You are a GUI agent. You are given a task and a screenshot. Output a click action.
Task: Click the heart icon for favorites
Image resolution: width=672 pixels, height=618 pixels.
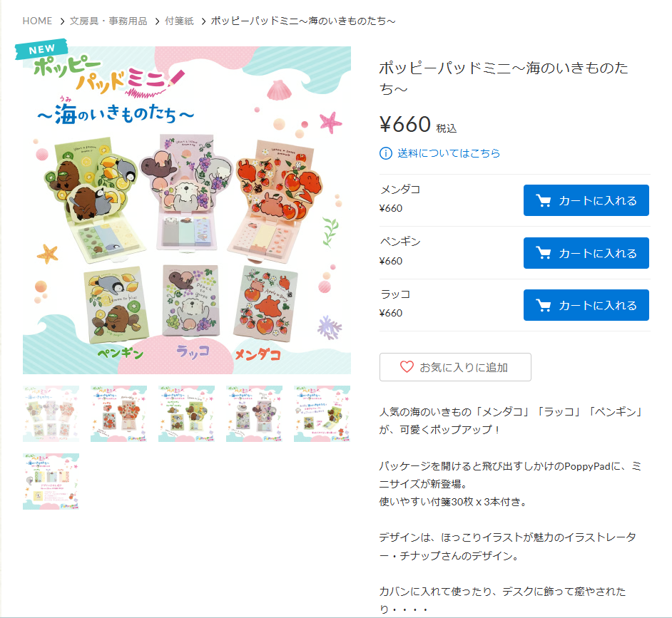[407, 366]
